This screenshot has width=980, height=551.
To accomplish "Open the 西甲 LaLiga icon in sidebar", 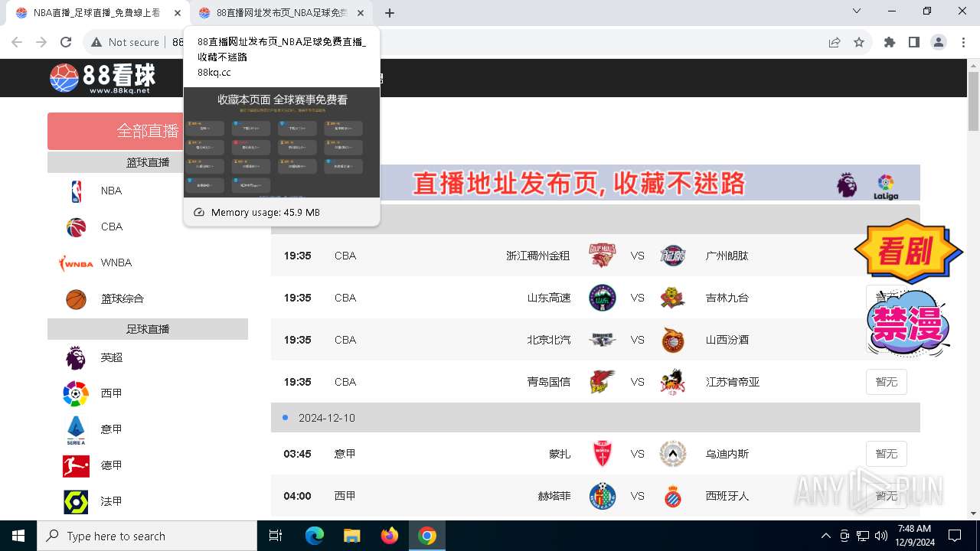I will coord(76,393).
